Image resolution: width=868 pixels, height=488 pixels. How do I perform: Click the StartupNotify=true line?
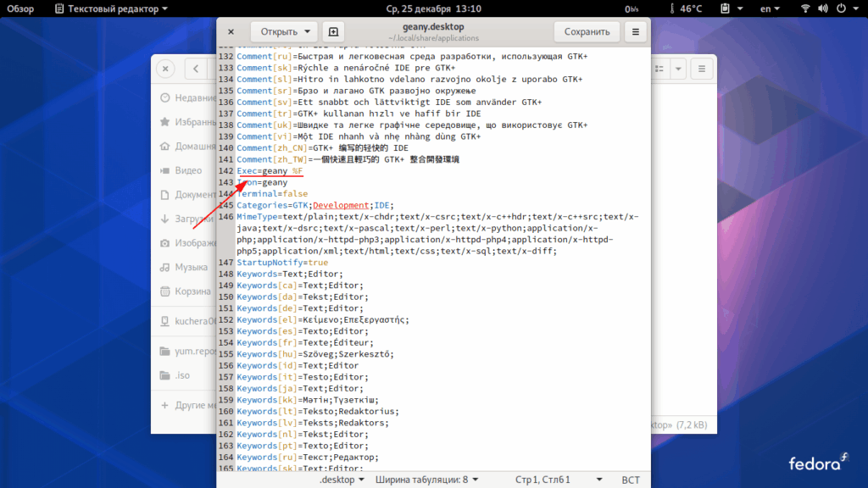click(282, 263)
